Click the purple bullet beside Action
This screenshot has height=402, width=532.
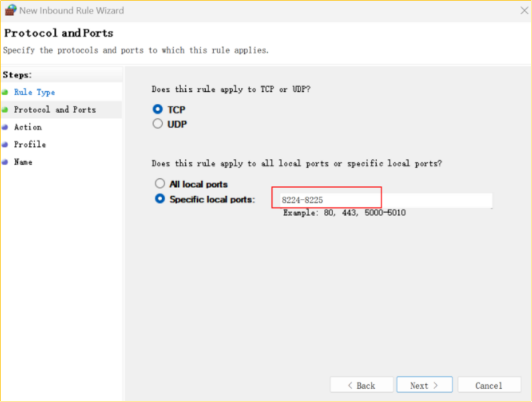pos(5,127)
